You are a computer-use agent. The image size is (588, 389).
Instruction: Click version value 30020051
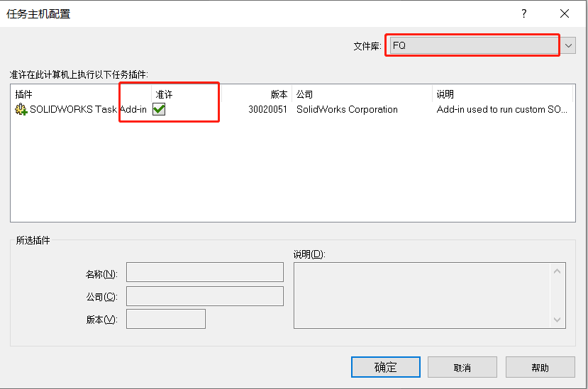point(267,109)
